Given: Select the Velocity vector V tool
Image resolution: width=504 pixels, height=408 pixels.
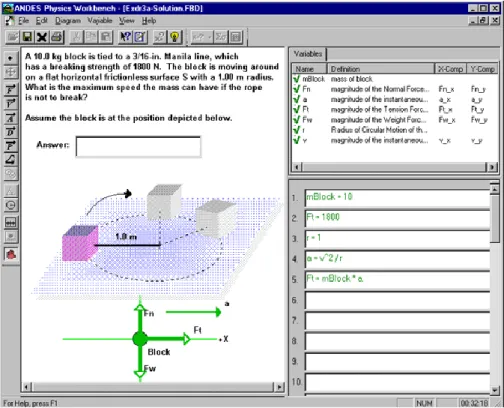Looking at the screenshot, I should click(x=10, y=104).
